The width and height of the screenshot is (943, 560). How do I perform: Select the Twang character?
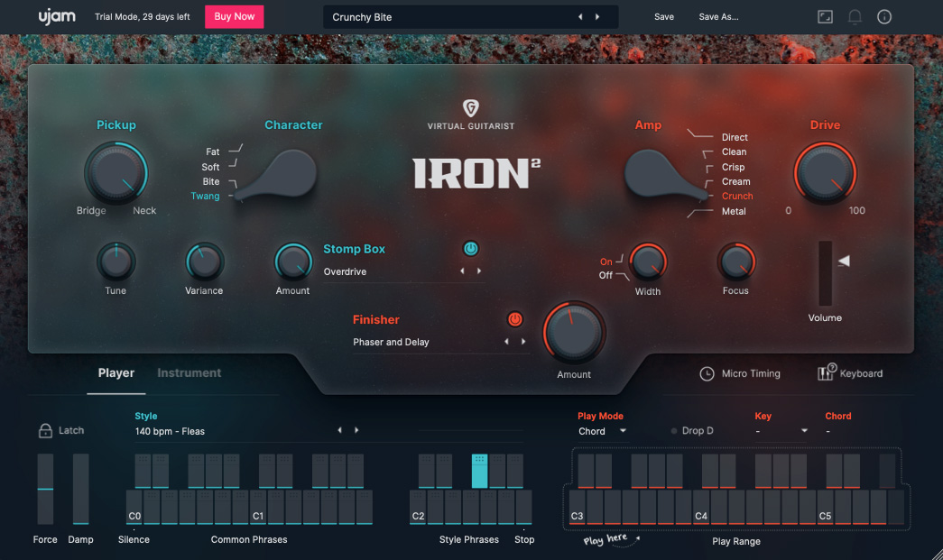(x=205, y=196)
